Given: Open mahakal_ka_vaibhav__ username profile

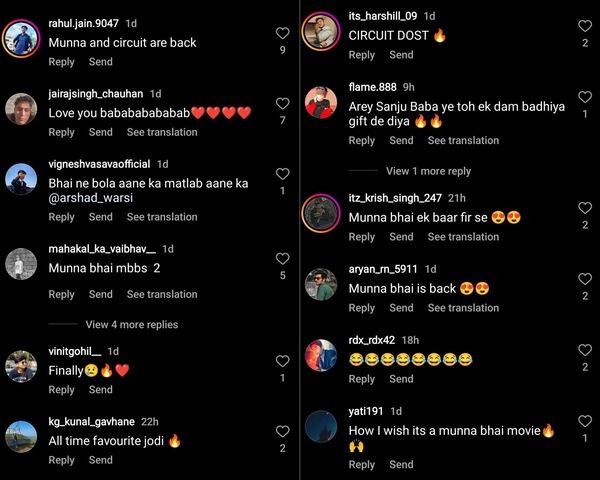Looking at the screenshot, I should [x=102, y=249].
